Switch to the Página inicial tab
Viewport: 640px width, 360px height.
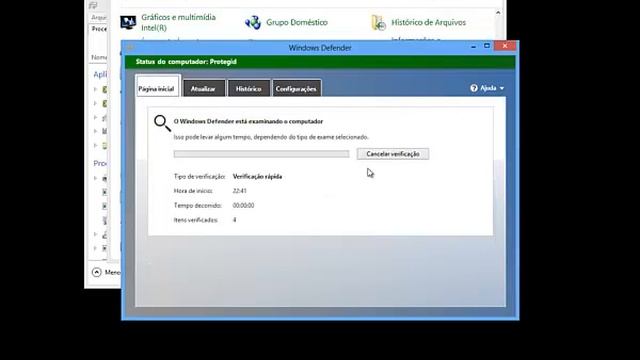(157, 86)
